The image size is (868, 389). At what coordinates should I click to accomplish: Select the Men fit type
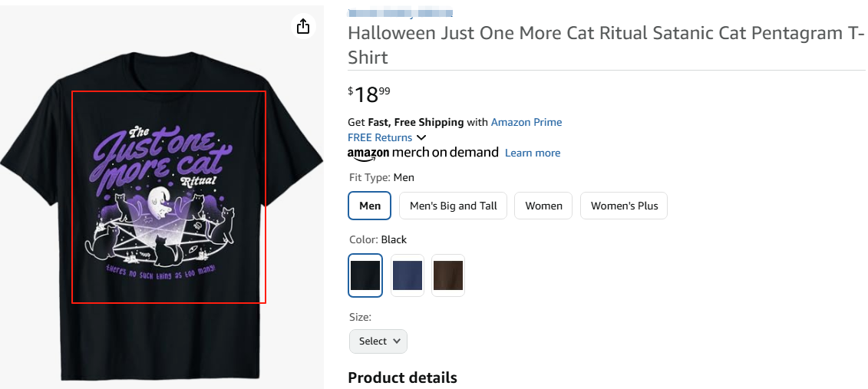[370, 206]
